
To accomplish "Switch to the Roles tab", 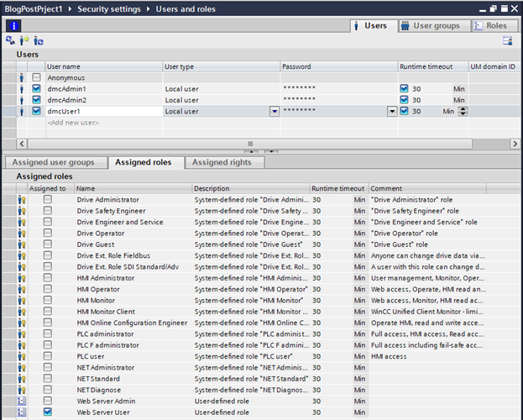I will coord(494,26).
